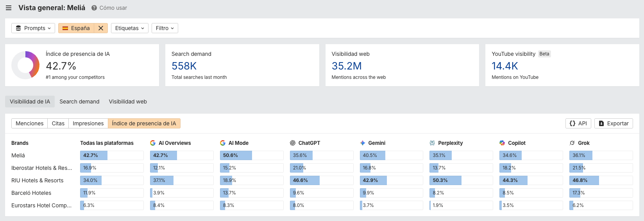Click Meliá's 40.5% Gemini cell
Screen dimensions: 644x221
point(392,155)
